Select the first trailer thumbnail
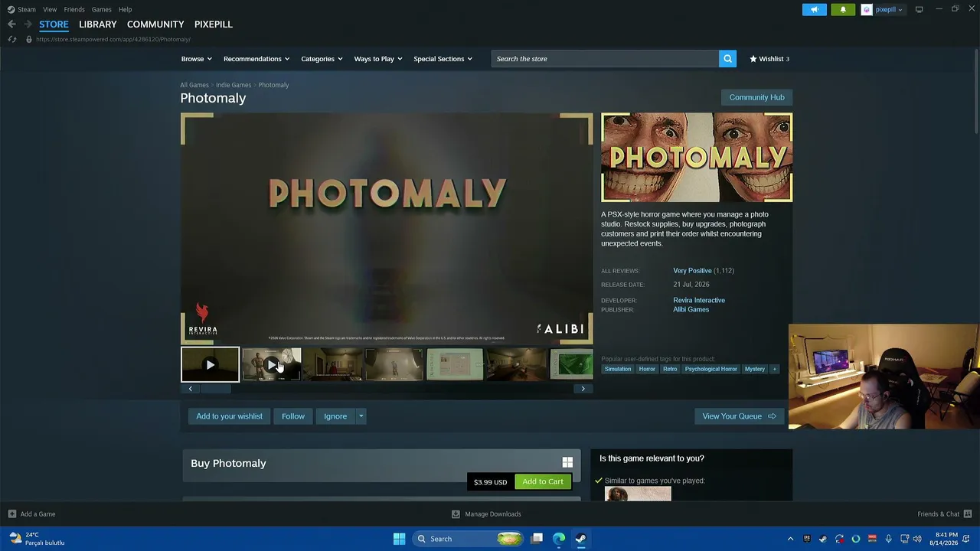The height and width of the screenshot is (551, 980). tap(210, 364)
